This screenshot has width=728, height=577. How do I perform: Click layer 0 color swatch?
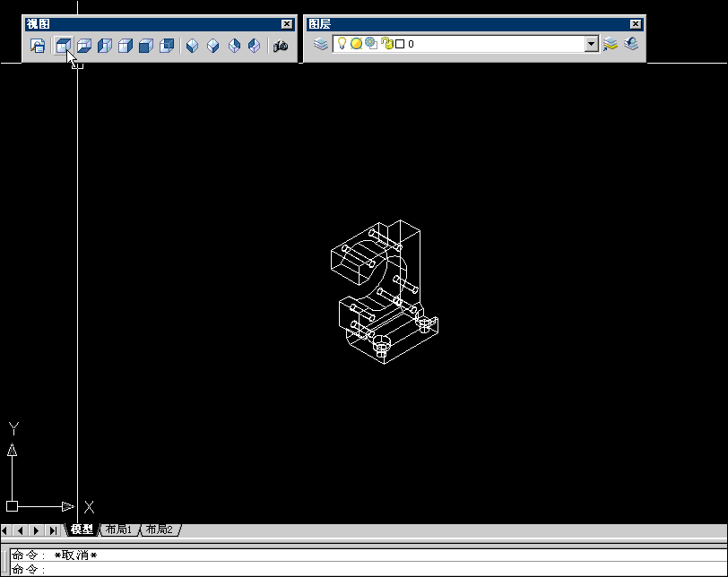tap(400, 44)
